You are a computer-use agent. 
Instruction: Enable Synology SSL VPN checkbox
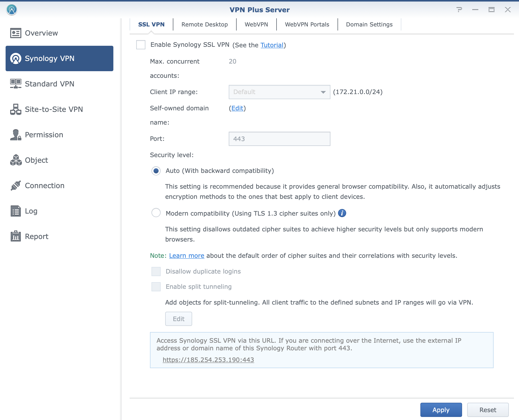click(141, 45)
